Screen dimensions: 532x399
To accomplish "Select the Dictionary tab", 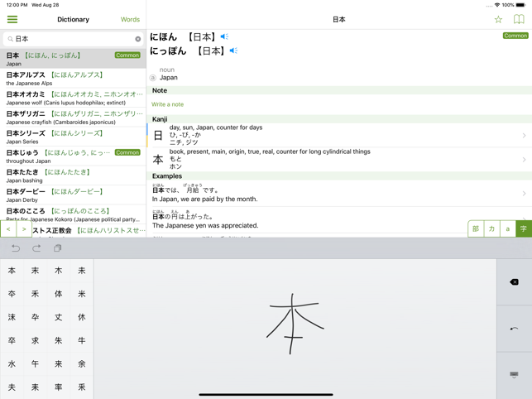I will [x=74, y=19].
